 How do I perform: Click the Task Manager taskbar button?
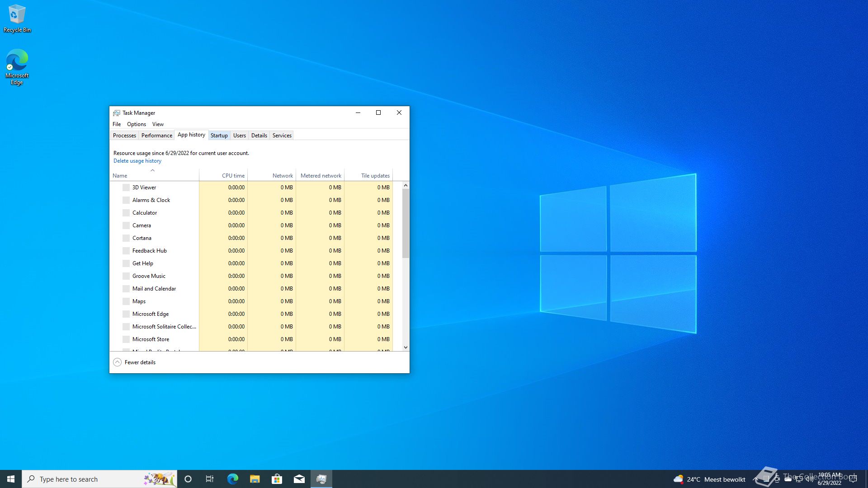pyautogui.click(x=321, y=479)
